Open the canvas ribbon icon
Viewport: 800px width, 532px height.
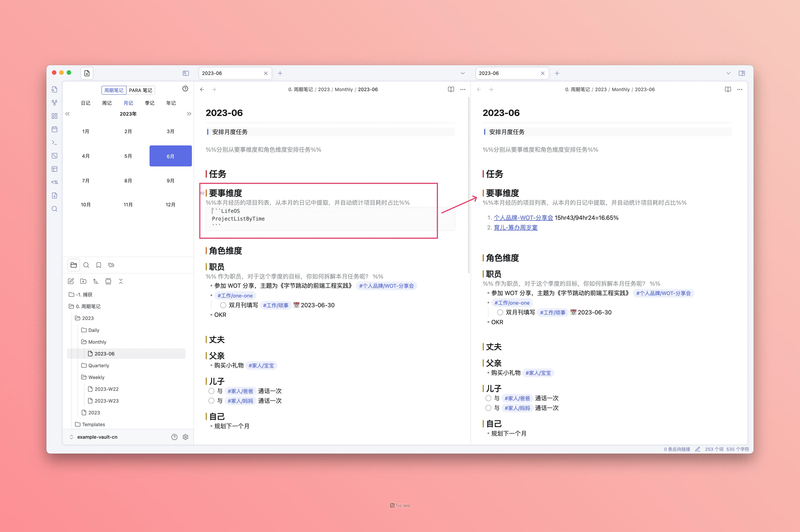point(54,116)
